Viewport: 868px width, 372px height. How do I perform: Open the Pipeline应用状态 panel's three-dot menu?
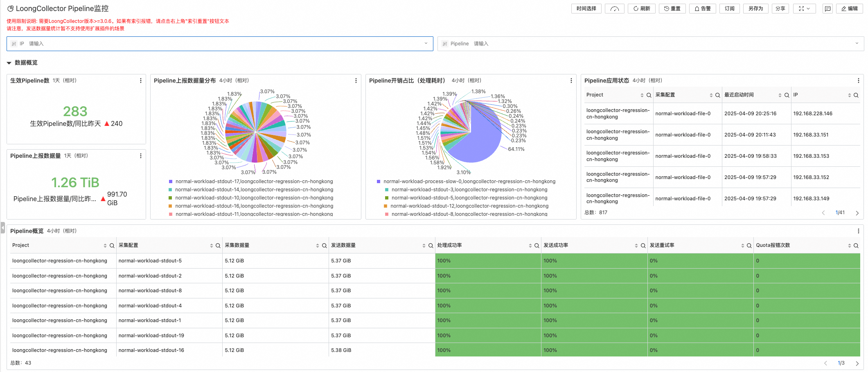coord(858,81)
